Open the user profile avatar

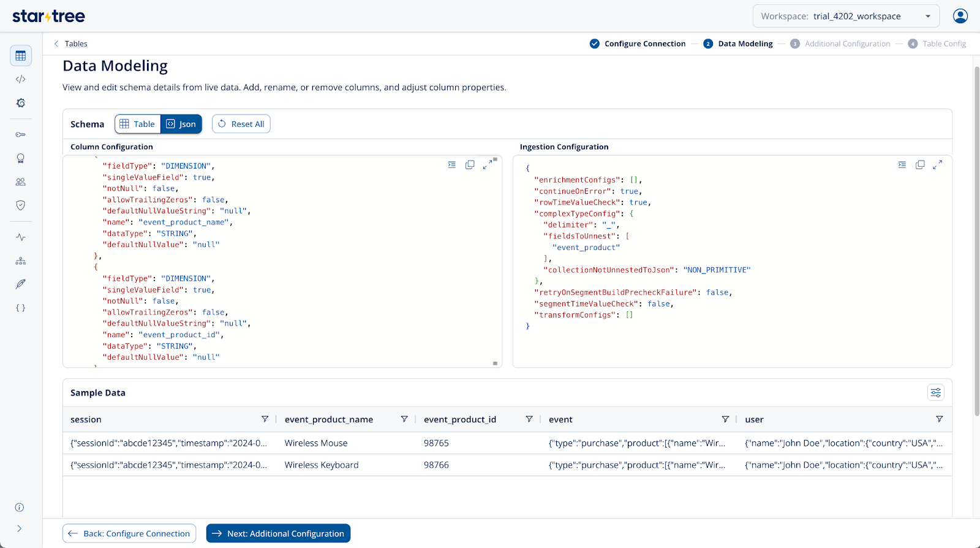coord(960,16)
